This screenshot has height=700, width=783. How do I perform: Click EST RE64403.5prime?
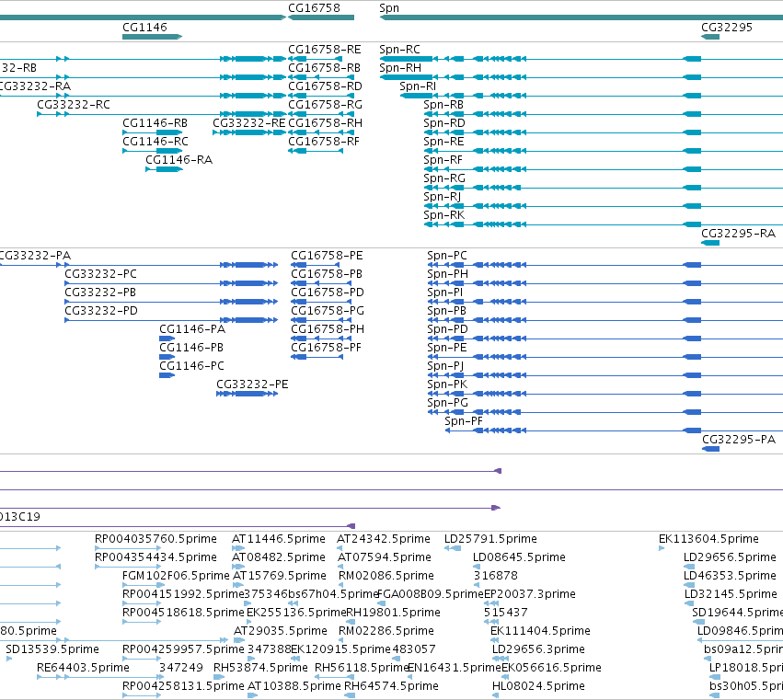point(83,668)
